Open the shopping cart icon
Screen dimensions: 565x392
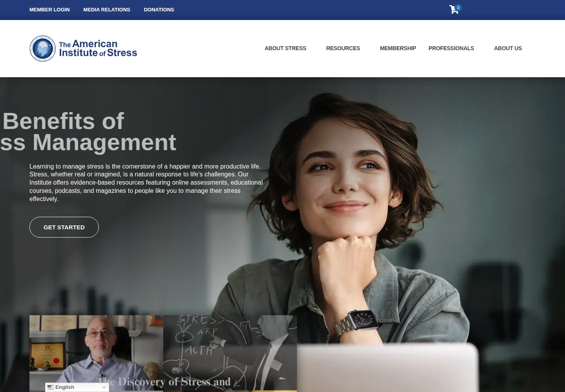click(454, 9)
